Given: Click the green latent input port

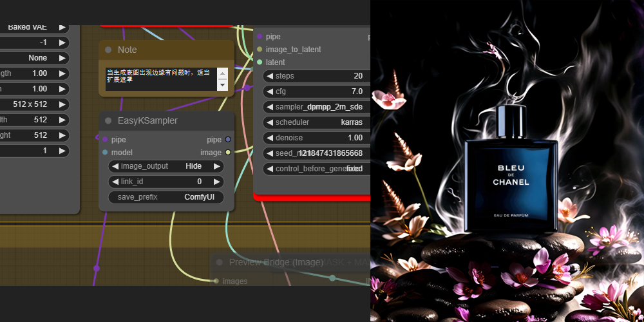Looking at the screenshot, I should pyautogui.click(x=259, y=62).
